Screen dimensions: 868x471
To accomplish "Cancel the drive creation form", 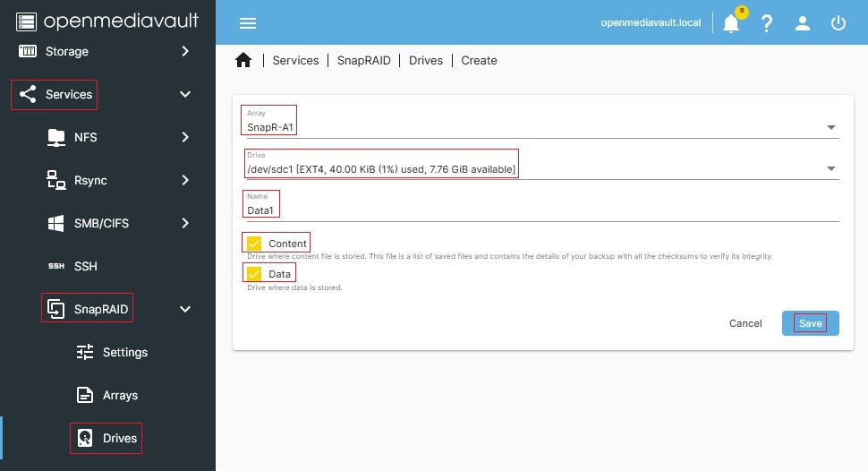I will pos(745,323).
